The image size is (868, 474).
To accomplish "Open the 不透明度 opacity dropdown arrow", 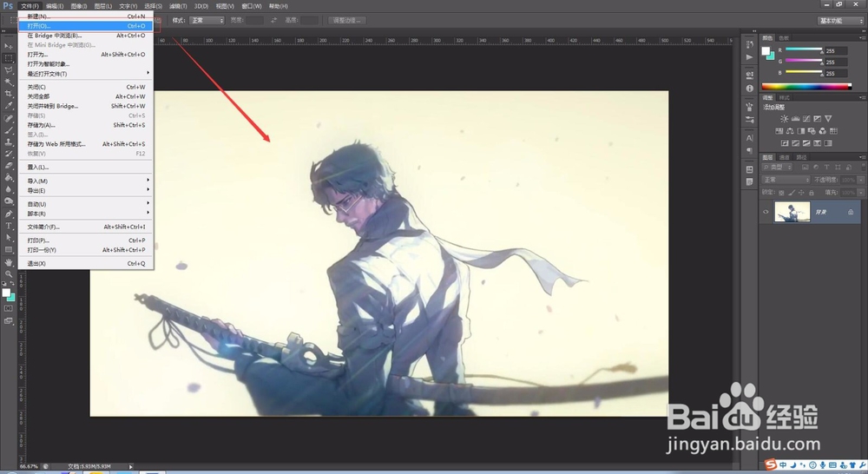I will point(861,180).
